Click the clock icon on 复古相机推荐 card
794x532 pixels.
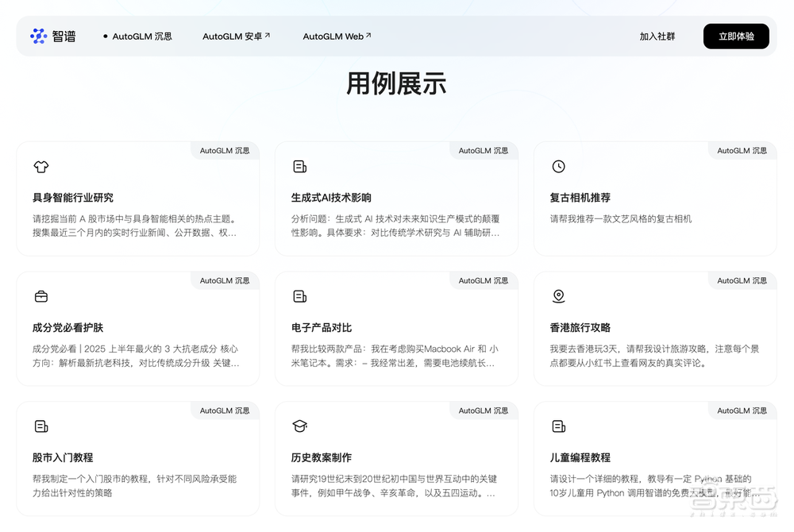point(558,166)
